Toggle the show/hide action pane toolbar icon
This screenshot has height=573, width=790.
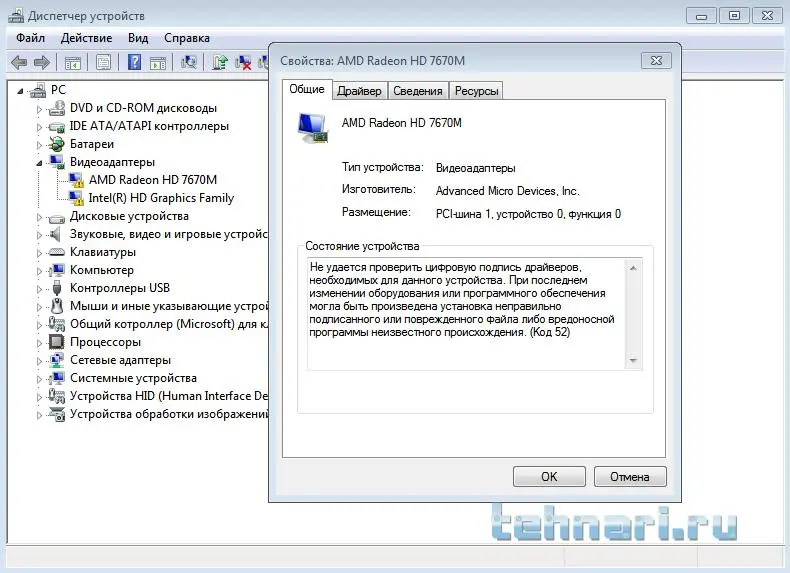[x=158, y=62]
